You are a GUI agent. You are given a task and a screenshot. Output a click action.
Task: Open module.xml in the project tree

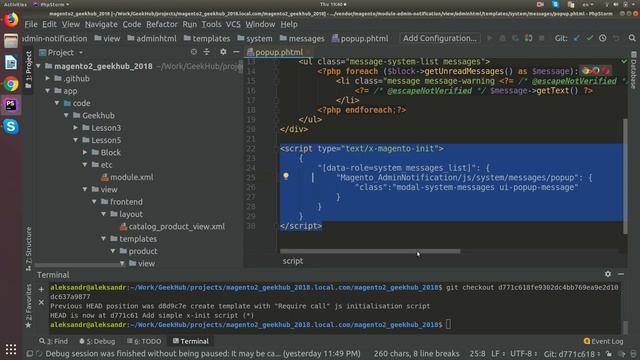click(127, 177)
